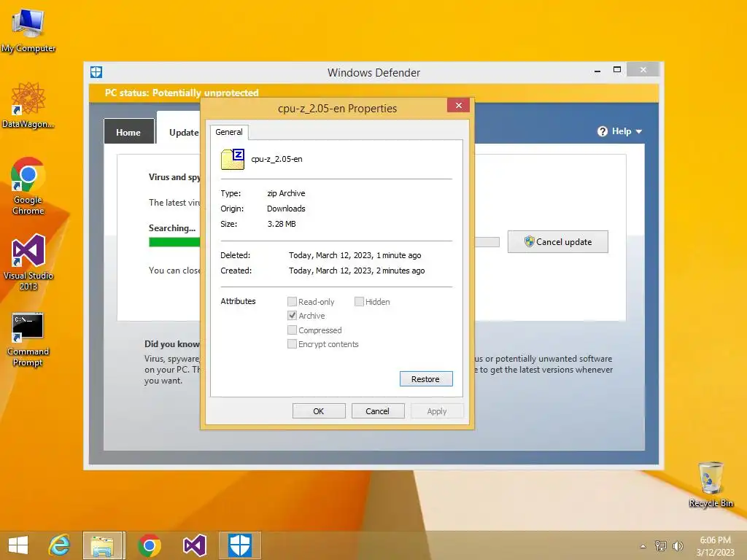Image resolution: width=747 pixels, height=560 pixels.
Task: Show hidden system tray icons
Action: coord(643,546)
